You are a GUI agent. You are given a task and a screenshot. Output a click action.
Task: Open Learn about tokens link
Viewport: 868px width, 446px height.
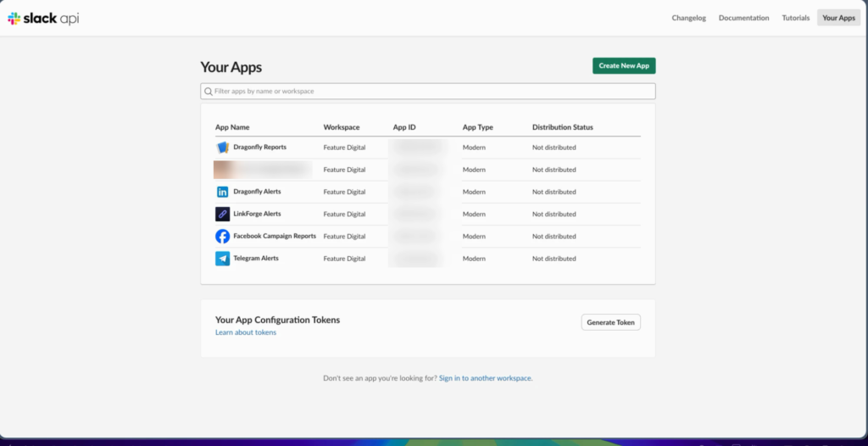tap(246, 332)
